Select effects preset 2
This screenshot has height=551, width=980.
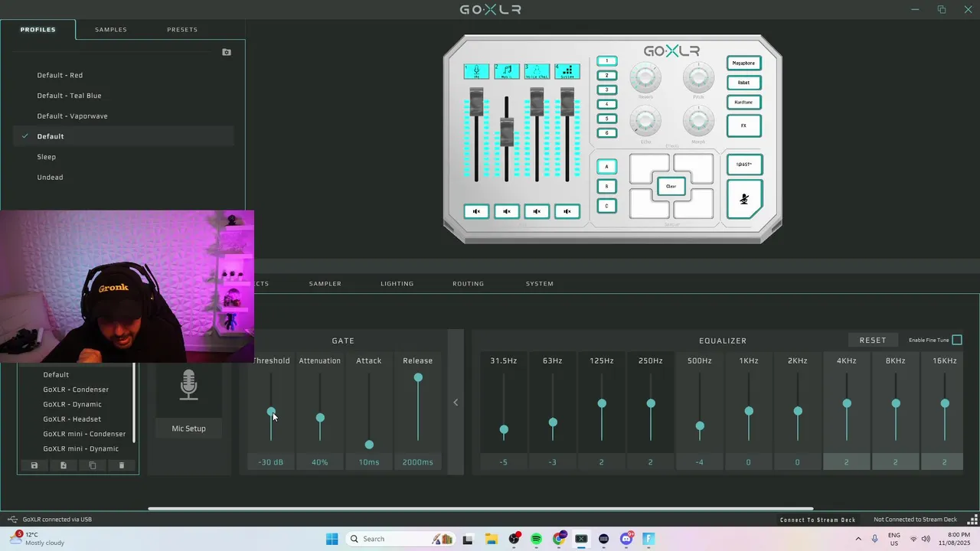[606, 75]
